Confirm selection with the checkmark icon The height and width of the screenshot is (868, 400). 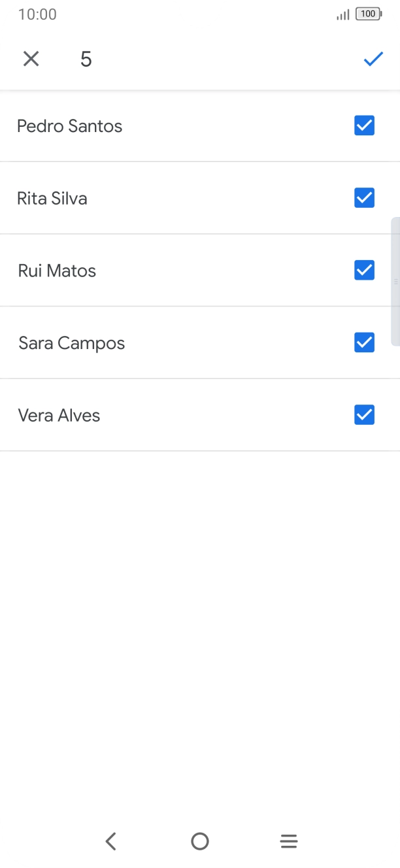(373, 59)
